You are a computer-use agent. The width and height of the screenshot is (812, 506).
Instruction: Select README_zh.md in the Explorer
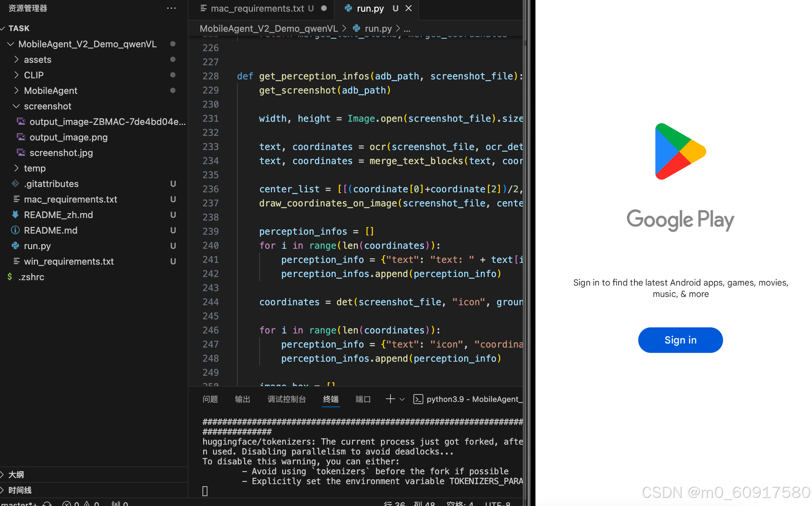58,215
